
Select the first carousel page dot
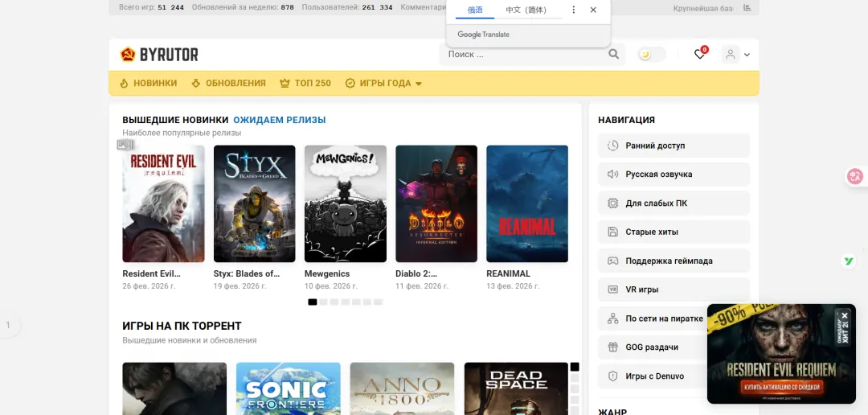click(312, 302)
